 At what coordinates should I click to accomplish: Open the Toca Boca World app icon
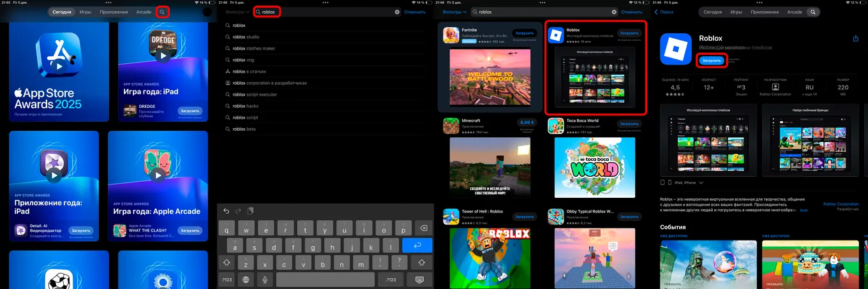pyautogui.click(x=556, y=126)
